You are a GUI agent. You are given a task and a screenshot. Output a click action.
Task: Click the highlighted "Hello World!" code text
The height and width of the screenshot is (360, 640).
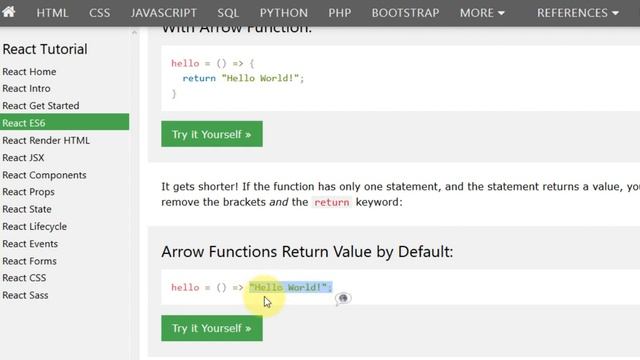tap(291, 287)
